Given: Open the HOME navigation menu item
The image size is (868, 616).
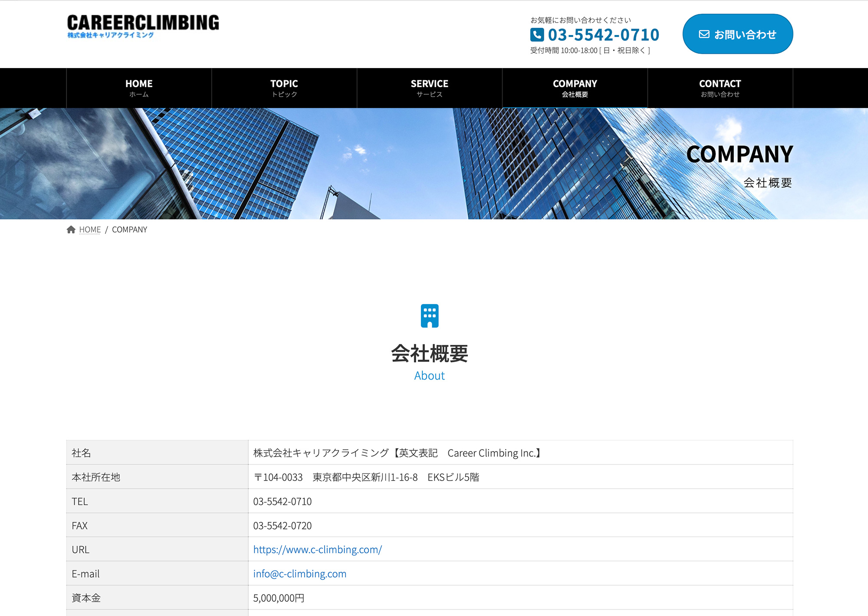Looking at the screenshot, I should 139,88.
